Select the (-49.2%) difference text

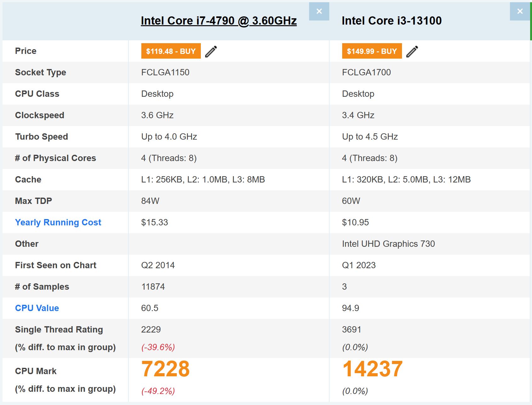(x=158, y=391)
